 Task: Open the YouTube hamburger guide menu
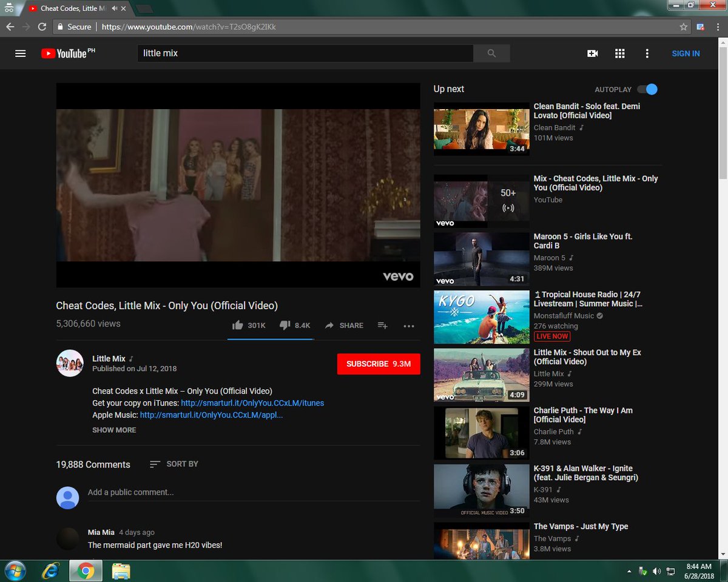click(x=20, y=53)
